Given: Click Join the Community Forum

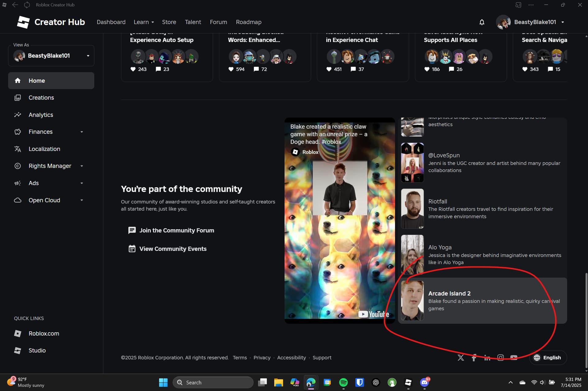Looking at the screenshot, I should click(177, 230).
